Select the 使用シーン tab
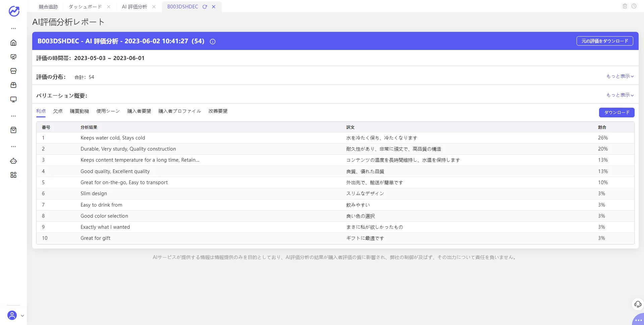Screen dimensions: 644x325 pos(108,111)
